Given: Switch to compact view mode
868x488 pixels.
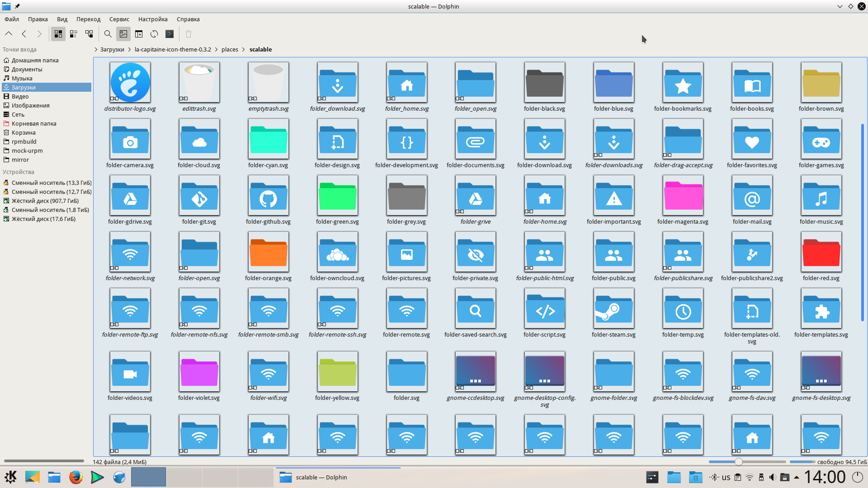Looking at the screenshot, I should tap(74, 34).
